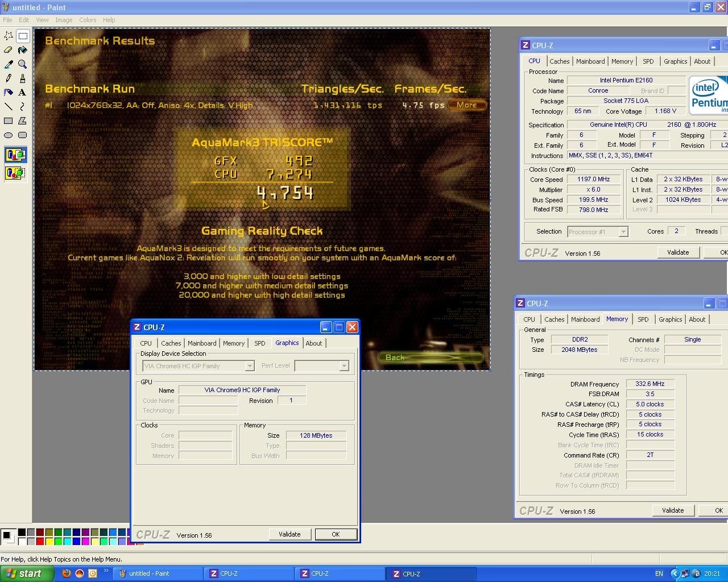Open the clock-faced quick launch icon
The height and width of the screenshot is (582, 728).
point(93,573)
